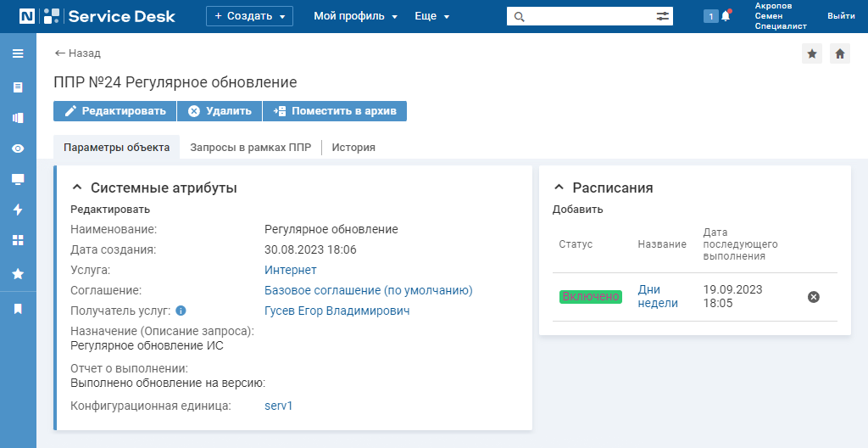Click the home icon button

840,53
